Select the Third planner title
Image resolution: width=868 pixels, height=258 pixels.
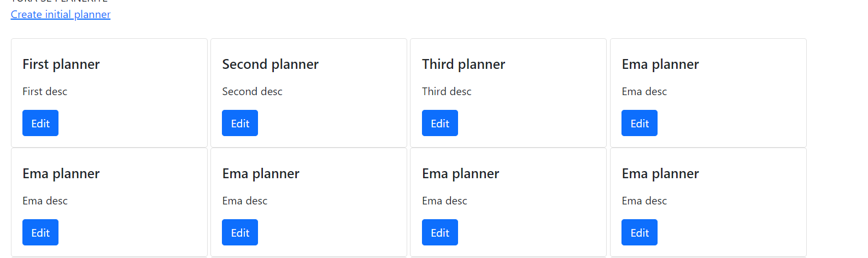(x=464, y=64)
